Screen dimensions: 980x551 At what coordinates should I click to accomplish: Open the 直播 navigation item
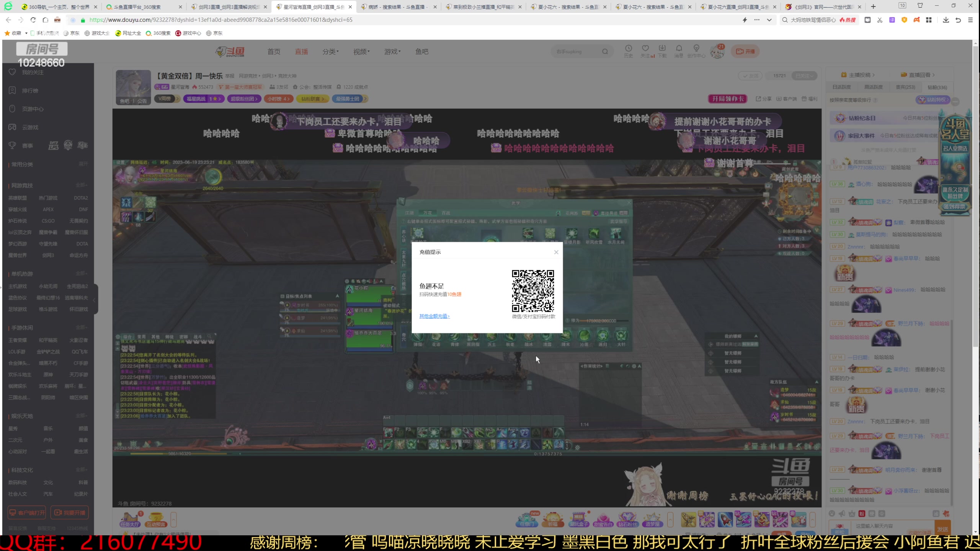[301, 52]
